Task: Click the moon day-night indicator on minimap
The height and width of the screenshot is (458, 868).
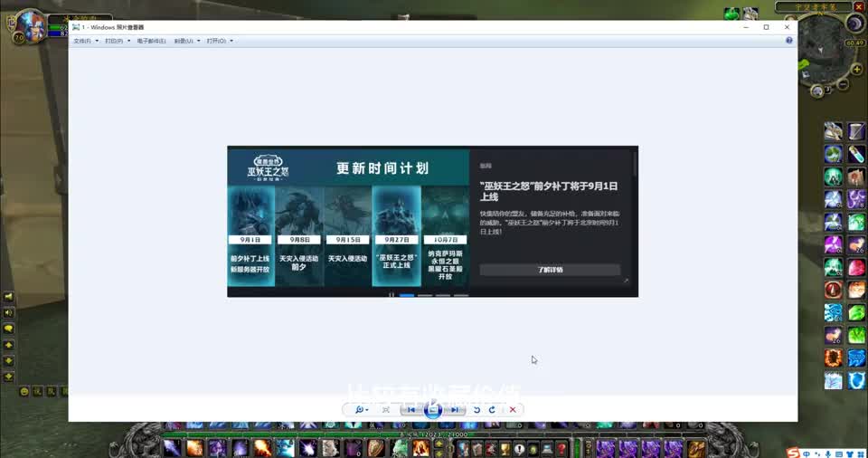Action: pos(855,23)
